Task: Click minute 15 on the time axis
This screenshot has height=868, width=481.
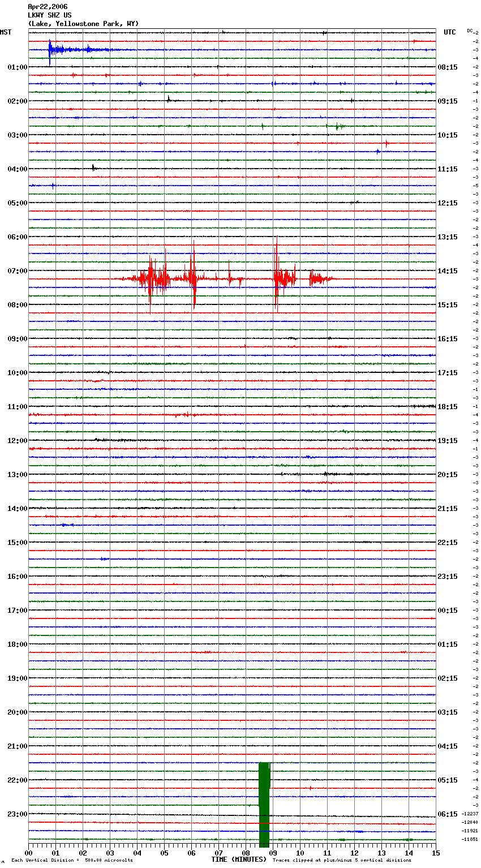Action: pos(436,852)
